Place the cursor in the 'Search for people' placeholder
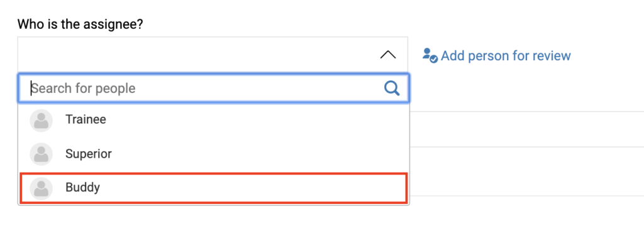644x226 pixels. pos(84,88)
